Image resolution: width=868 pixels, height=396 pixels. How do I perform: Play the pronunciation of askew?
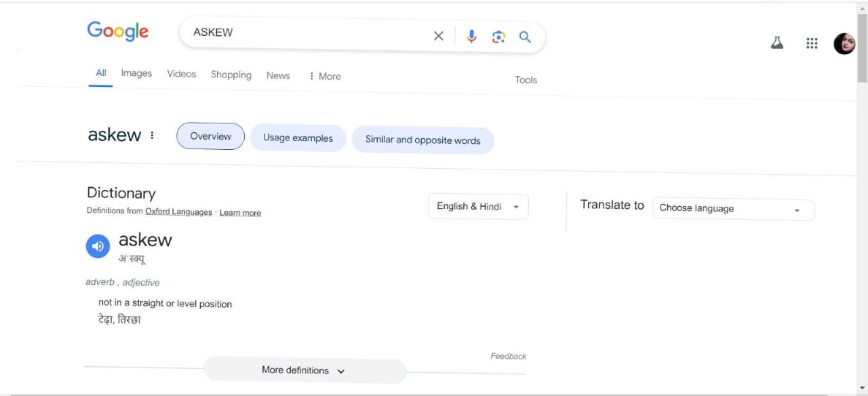tap(98, 246)
